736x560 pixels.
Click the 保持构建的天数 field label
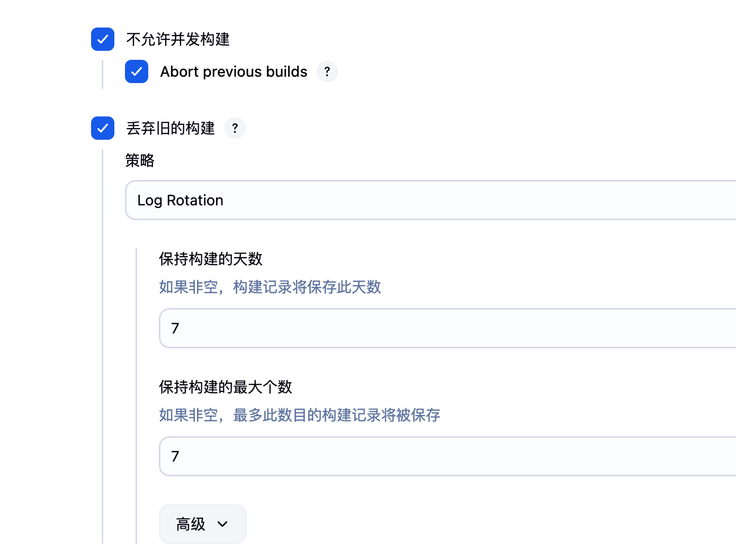[x=211, y=259]
